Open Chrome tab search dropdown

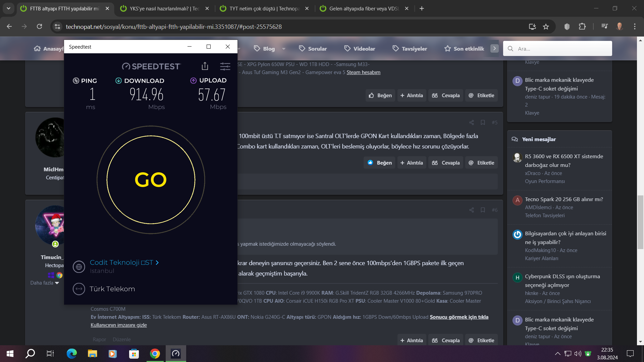coord(8,8)
